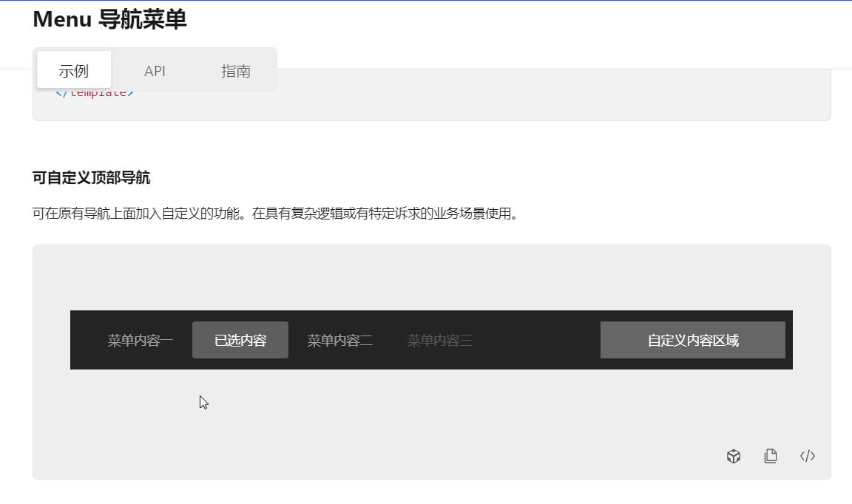
Task: Click the 可自定义顶部导航 section heading
Action: (x=92, y=177)
